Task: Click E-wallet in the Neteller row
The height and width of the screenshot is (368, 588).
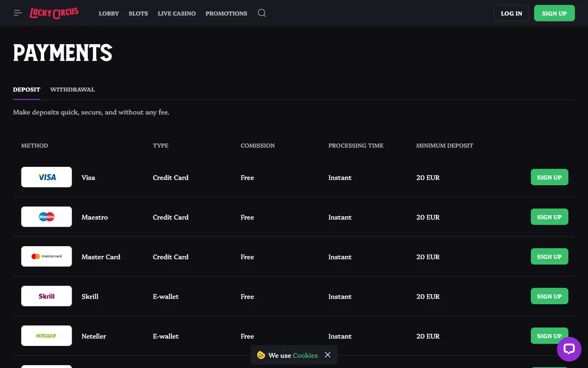Action: pyautogui.click(x=166, y=337)
